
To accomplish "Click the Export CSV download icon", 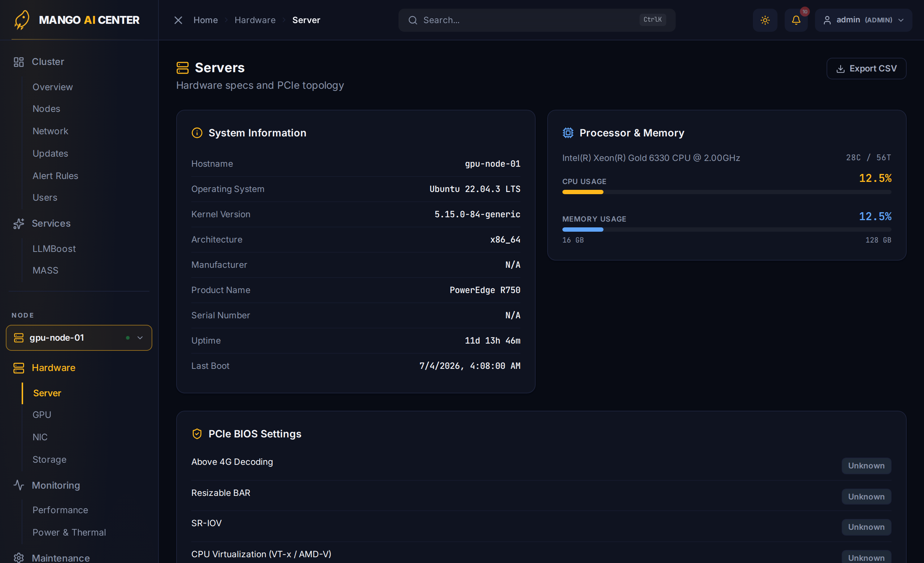I will pyautogui.click(x=840, y=69).
